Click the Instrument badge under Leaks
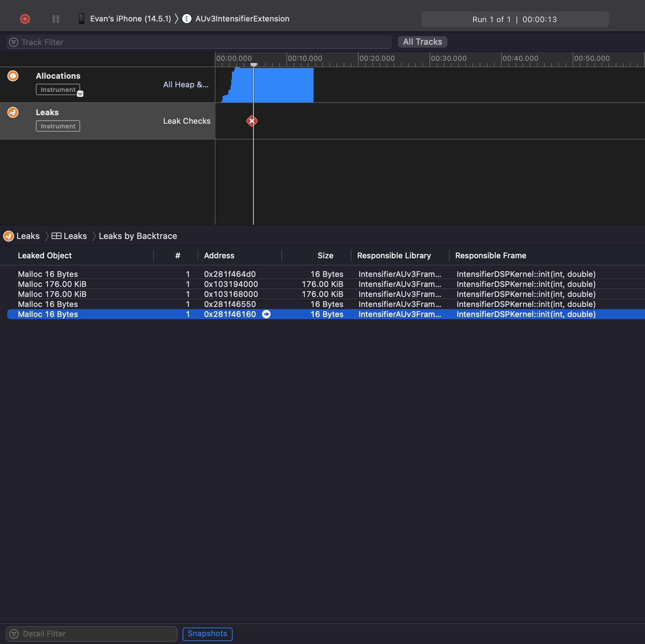Viewport: 645px width, 644px height. [58, 126]
